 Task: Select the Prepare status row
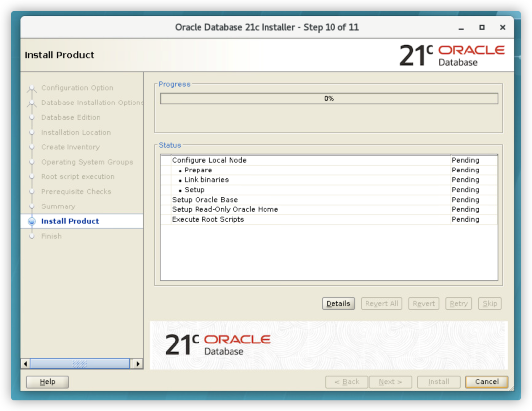pyautogui.click(x=329, y=170)
